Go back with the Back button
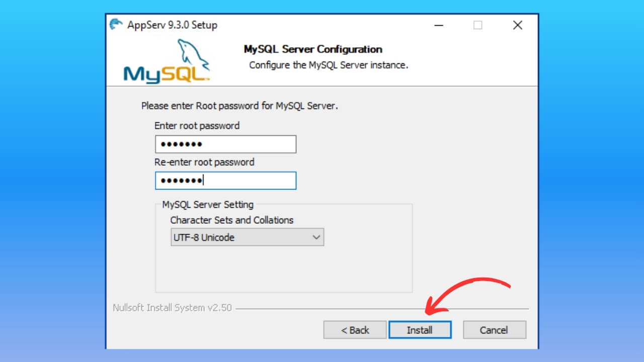Image resolution: width=644 pixels, height=362 pixels. click(355, 330)
